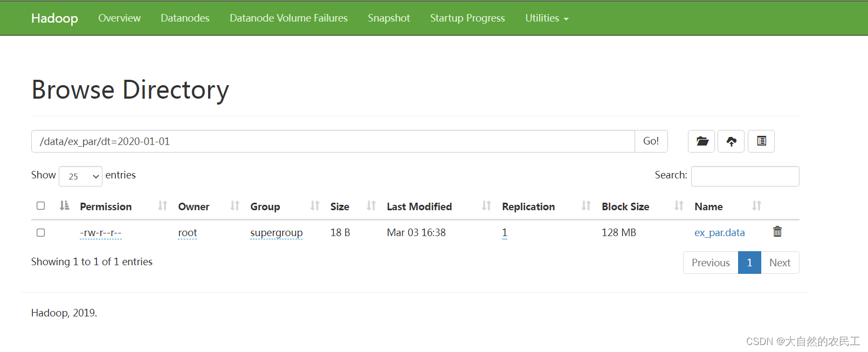The width and height of the screenshot is (868, 352).
Task: Delete ex_par.data with the trash icon
Action: pos(777,232)
